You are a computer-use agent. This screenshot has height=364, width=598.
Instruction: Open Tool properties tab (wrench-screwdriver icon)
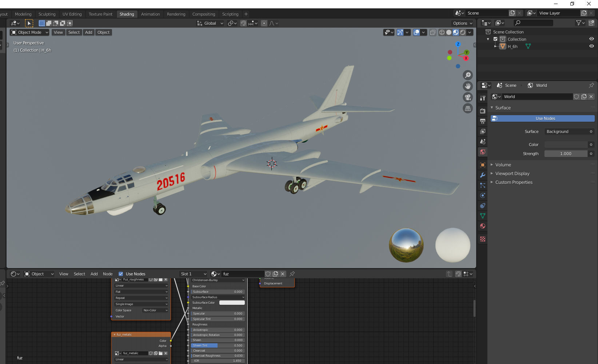(483, 98)
